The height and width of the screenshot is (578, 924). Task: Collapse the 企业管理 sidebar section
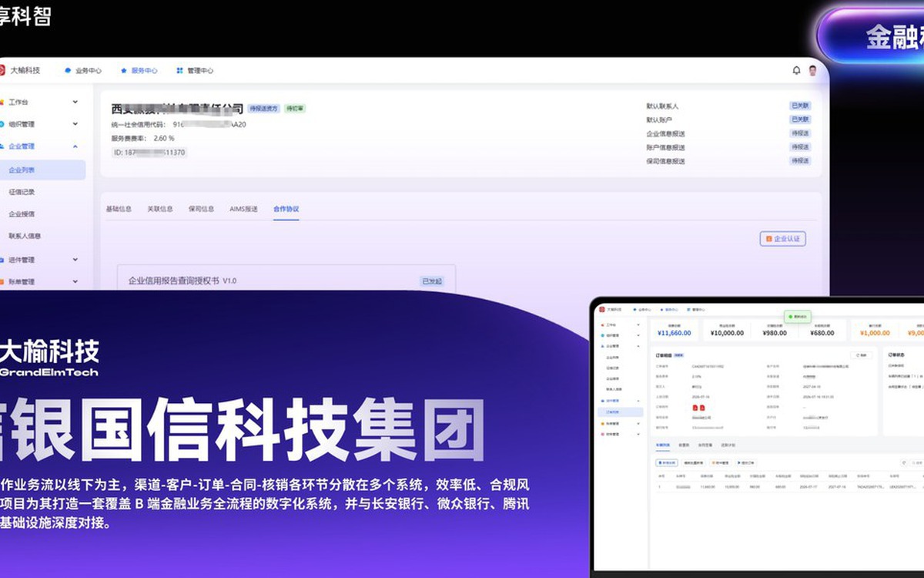point(75,146)
